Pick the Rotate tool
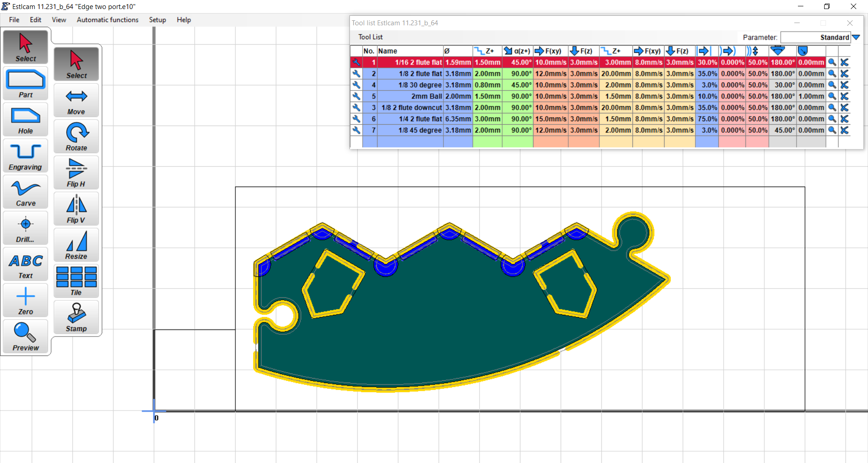The image size is (868, 463). pyautogui.click(x=76, y=136)
